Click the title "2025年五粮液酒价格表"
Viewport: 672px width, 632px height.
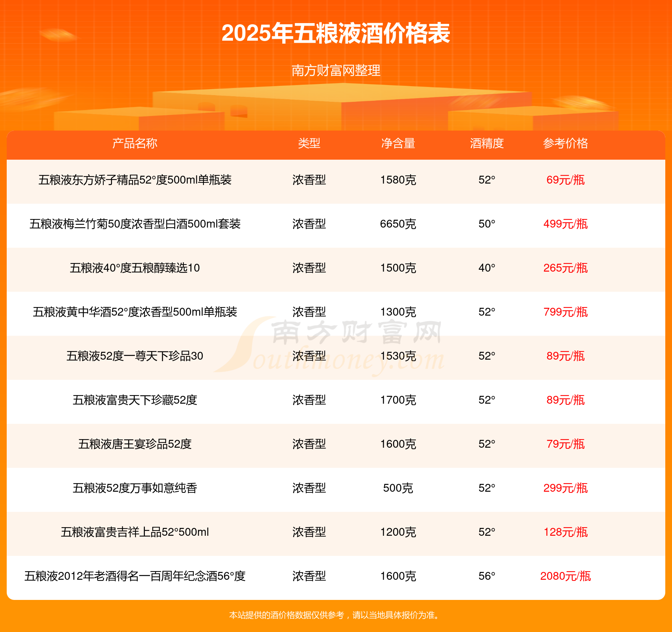pos(336,33)
